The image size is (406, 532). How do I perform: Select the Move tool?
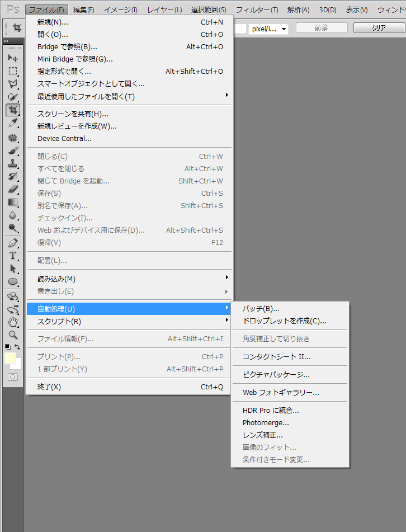pyautogui.click(x=13, y=58)
